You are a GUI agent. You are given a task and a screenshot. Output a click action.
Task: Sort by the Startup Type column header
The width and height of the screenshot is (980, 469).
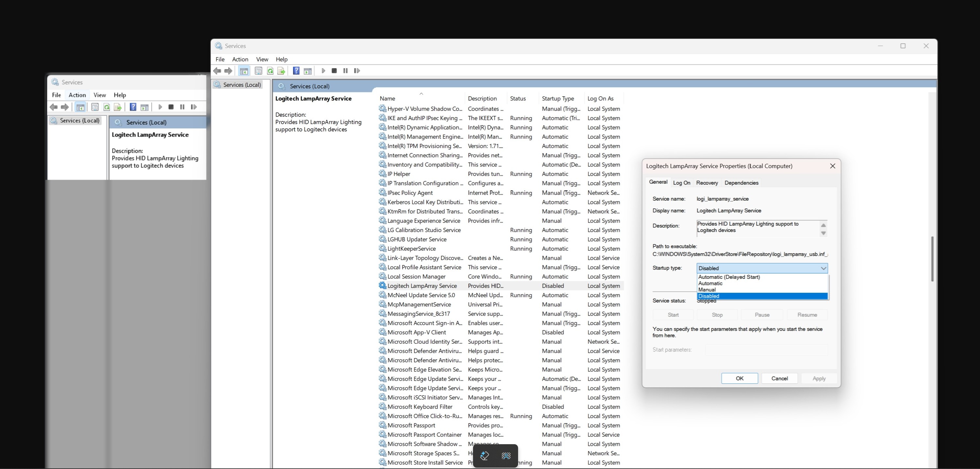[562, 99]
